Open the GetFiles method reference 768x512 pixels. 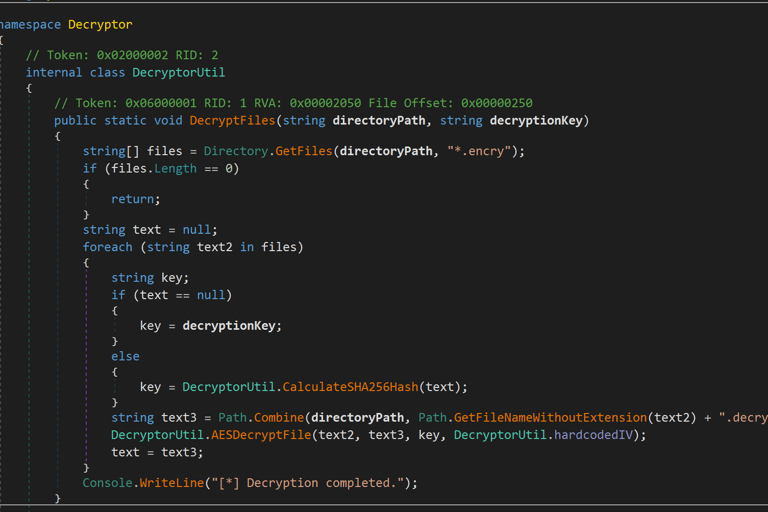[304, 151]
